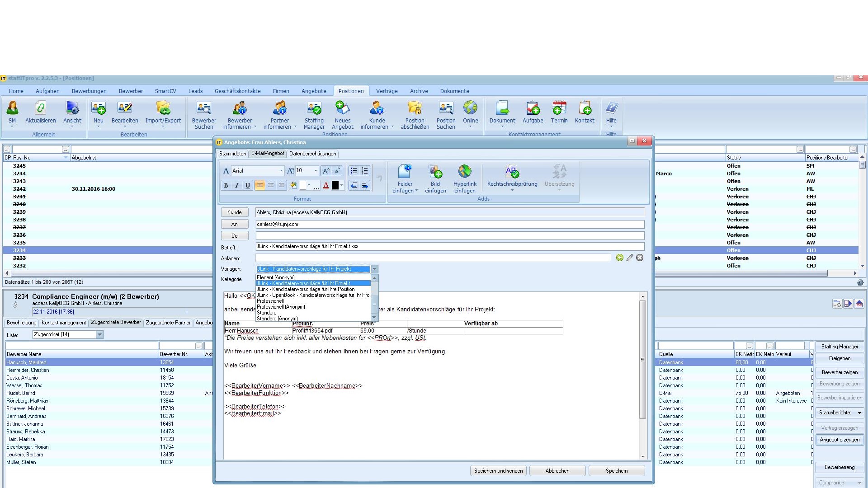Screen dimensions: 868x488
Task: Open the Bewerber ribbon tab
Action: [x=131, y=91]
